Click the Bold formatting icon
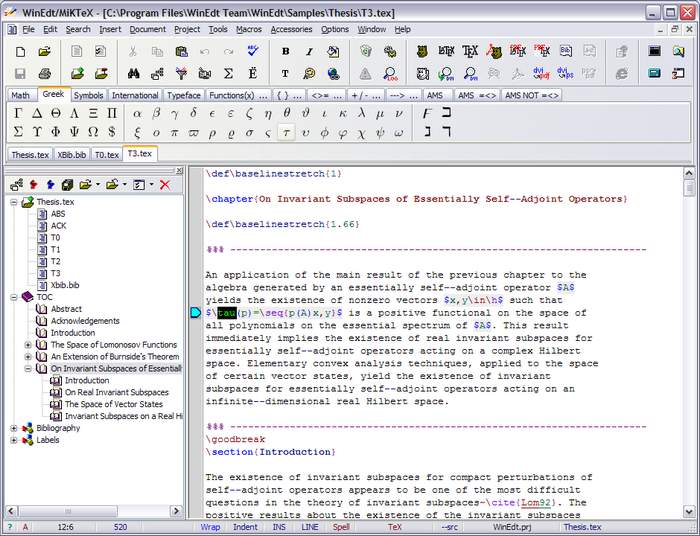Viewport: 700px width, 536px height. (x=285, y=51)
